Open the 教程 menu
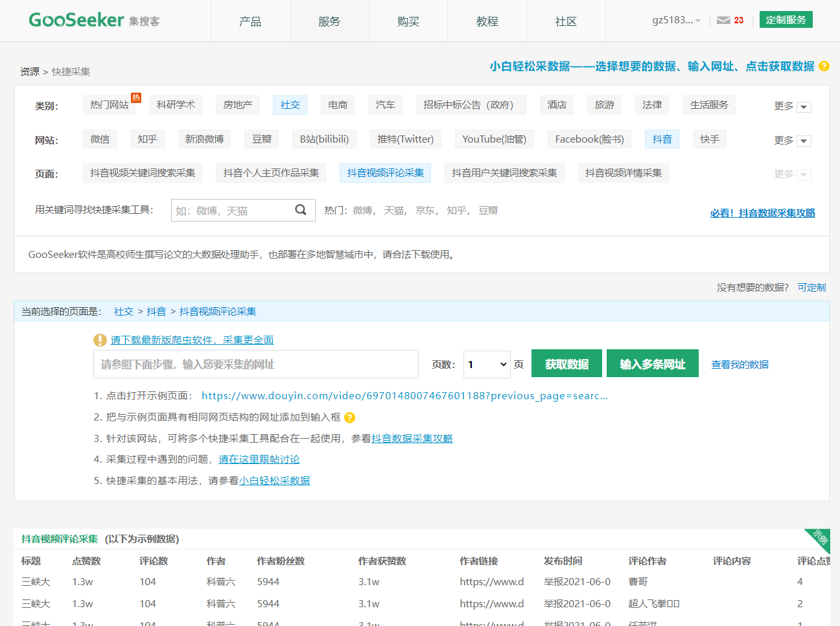 pyautogui.click(x=487, y=21)
